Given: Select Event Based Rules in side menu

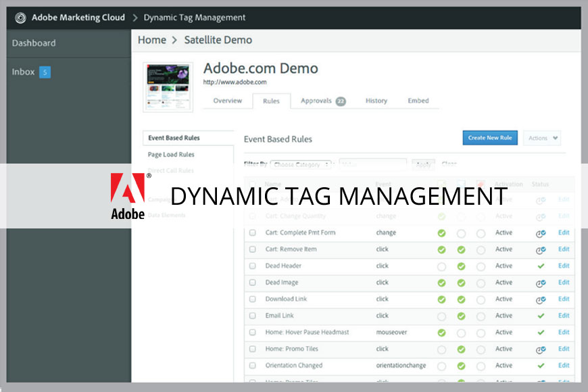Looking at the screenshot, I should tap(188, 138).
